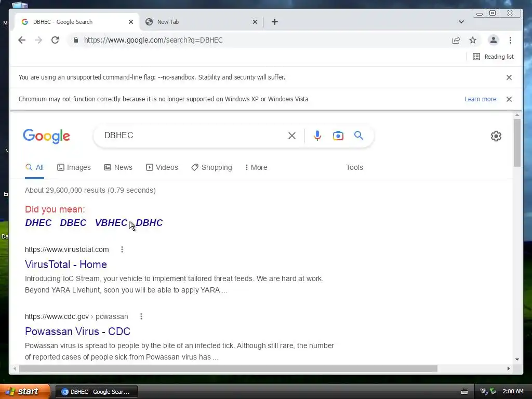532x399 pixels.
Task: Click the vertical scrollbar thumb
Action: point(517,143)
